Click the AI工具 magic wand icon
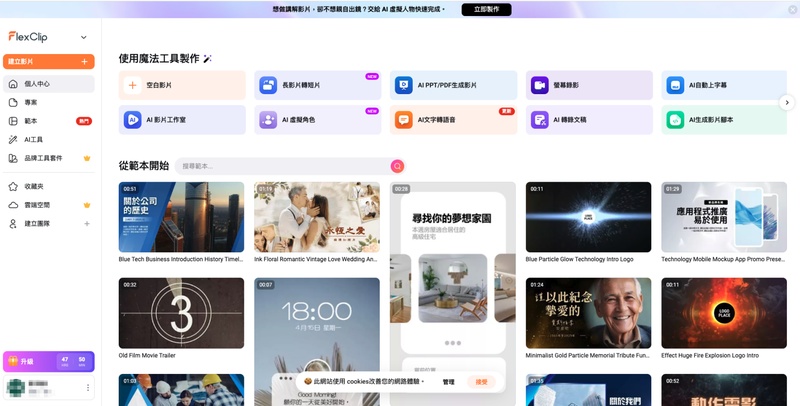Screen dimensions: 800x406 tap(13, 139)
